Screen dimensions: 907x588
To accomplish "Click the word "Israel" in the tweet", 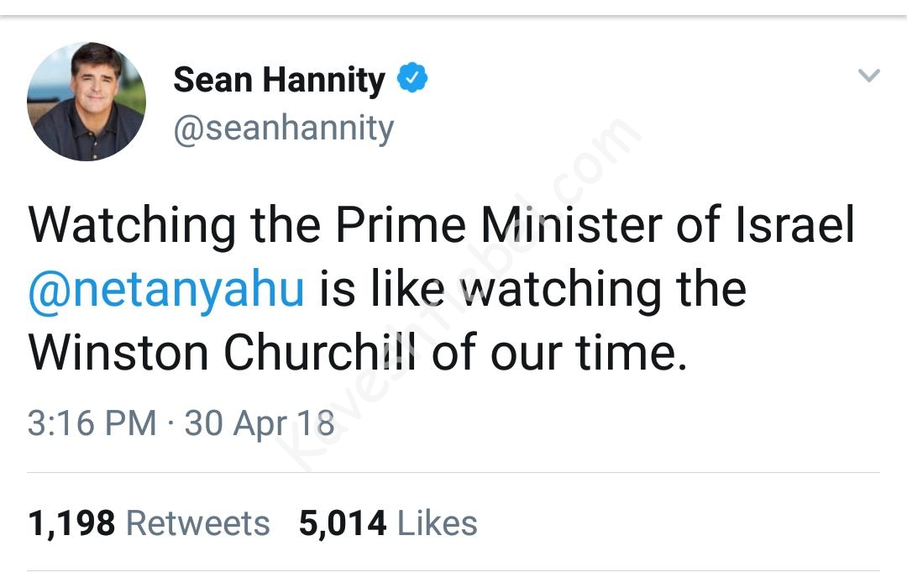I will click(794, 226).
